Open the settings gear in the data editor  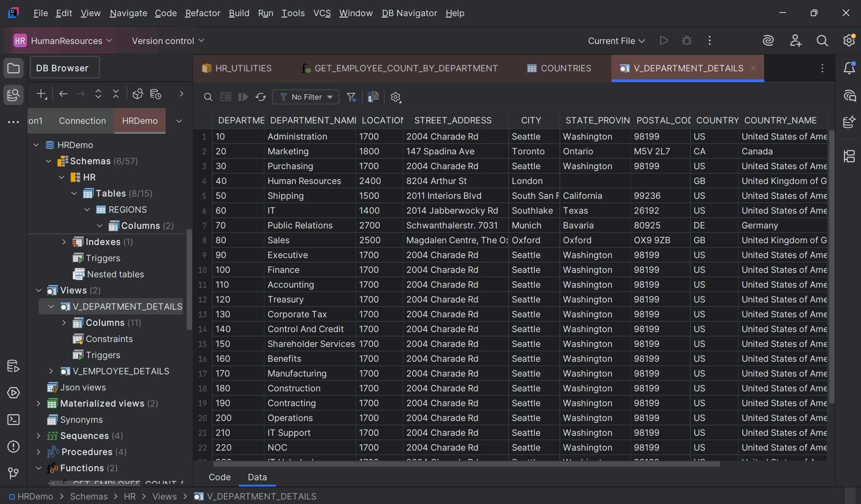coord(395,97)
